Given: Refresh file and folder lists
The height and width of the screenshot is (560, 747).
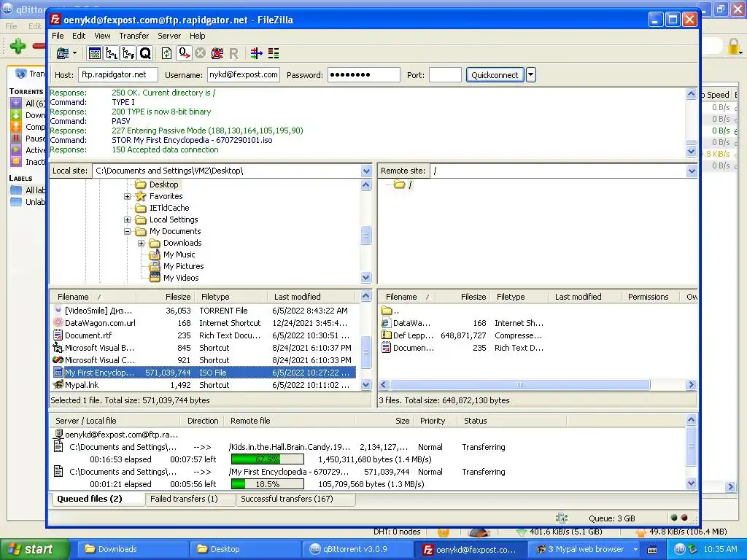Looking at the screenshot, I should pyautogui.click(x=167, y=53).
